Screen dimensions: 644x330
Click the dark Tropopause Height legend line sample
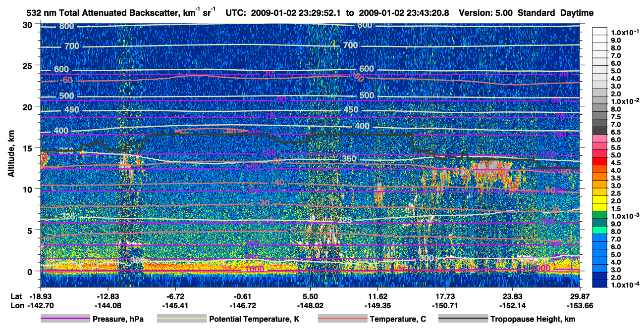463,319
